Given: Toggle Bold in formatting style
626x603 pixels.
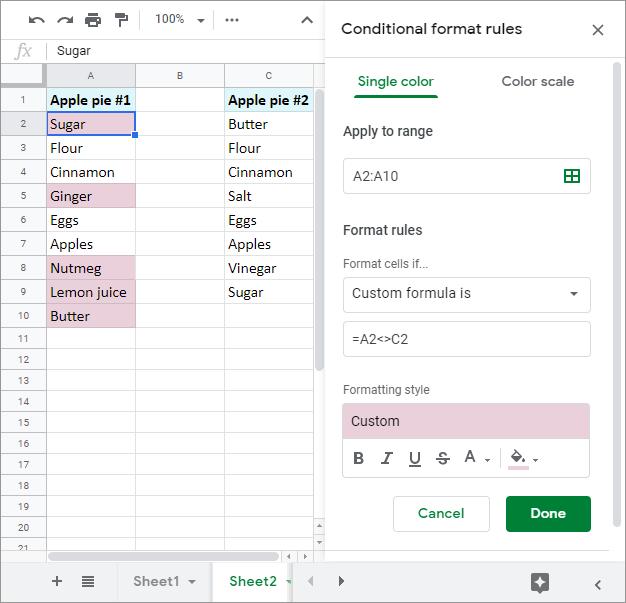Looking at the screenshot, I should click(x=359, y=458).
